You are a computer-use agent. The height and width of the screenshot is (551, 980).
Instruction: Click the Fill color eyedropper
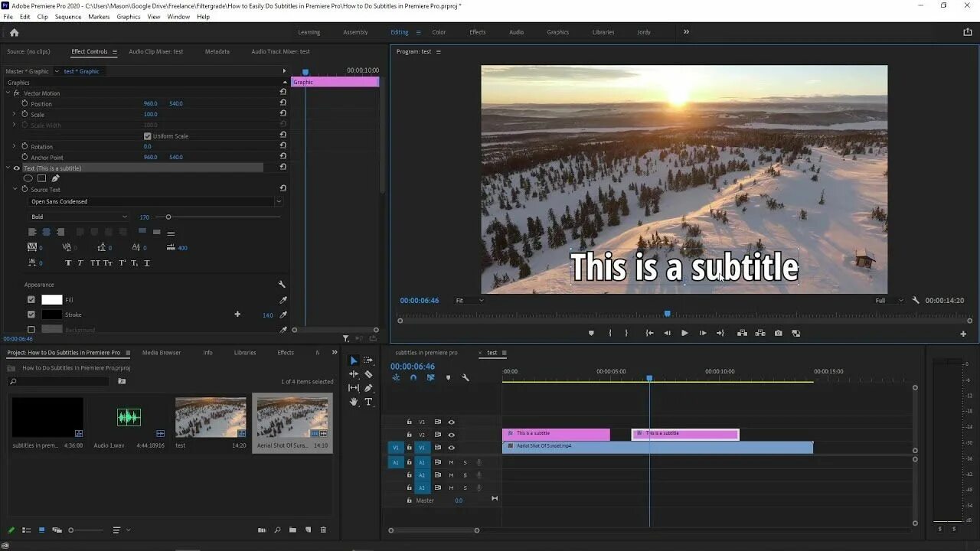click(x=283, y=300)
